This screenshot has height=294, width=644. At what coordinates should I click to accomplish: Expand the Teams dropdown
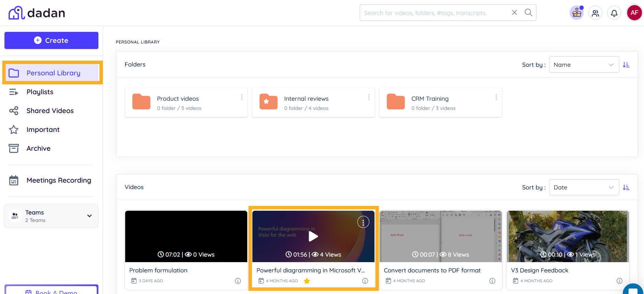point(51,216)
